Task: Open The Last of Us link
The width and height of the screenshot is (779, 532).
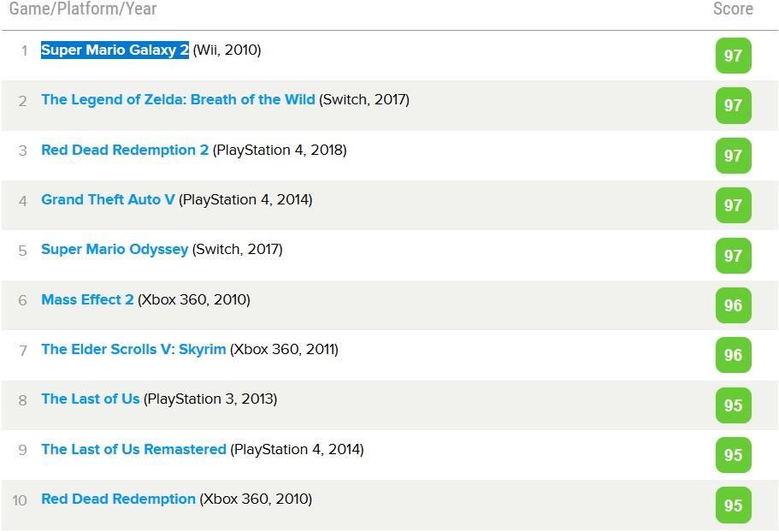Action: point(91,399)
